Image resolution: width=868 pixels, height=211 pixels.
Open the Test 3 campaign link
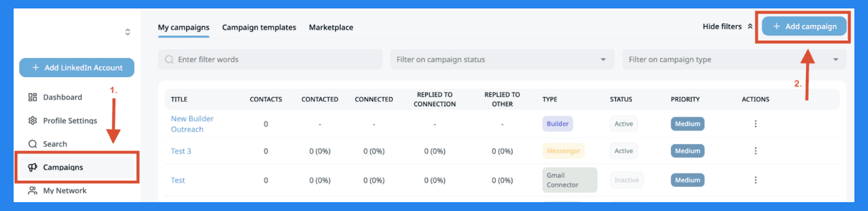pyautogui.click(x=181, y=151)
